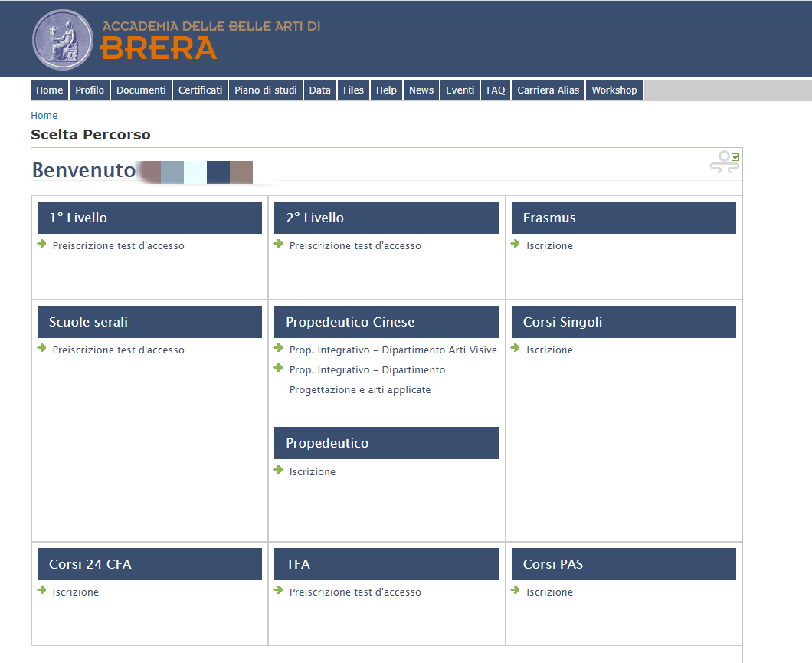Click the Scuole serali section header

pos(149,322)
